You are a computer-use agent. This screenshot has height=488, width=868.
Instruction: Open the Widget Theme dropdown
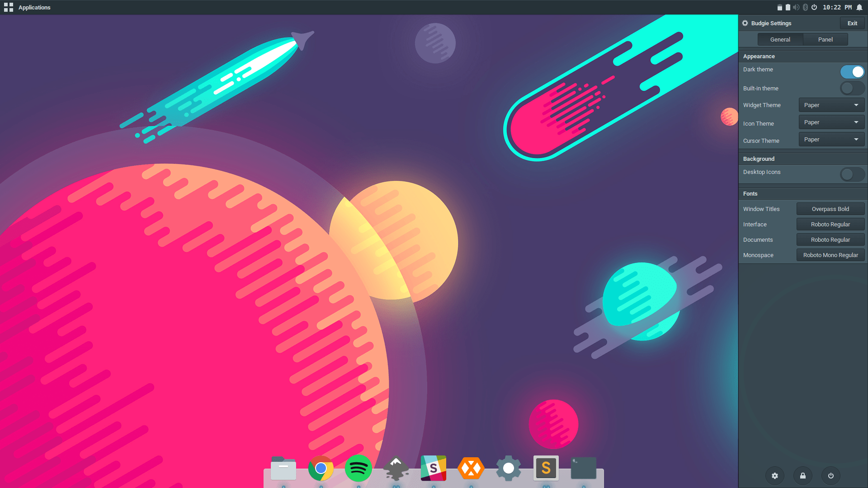pos(831,105)
